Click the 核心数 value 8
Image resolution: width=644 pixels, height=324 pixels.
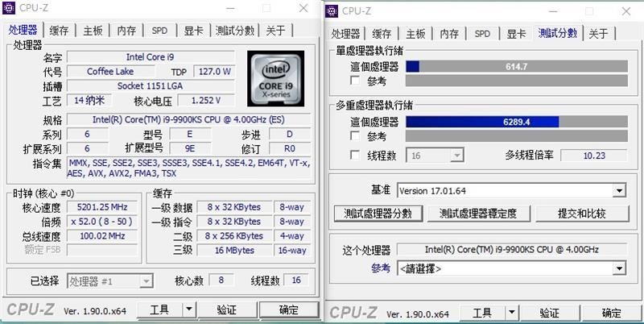(221, 280)
